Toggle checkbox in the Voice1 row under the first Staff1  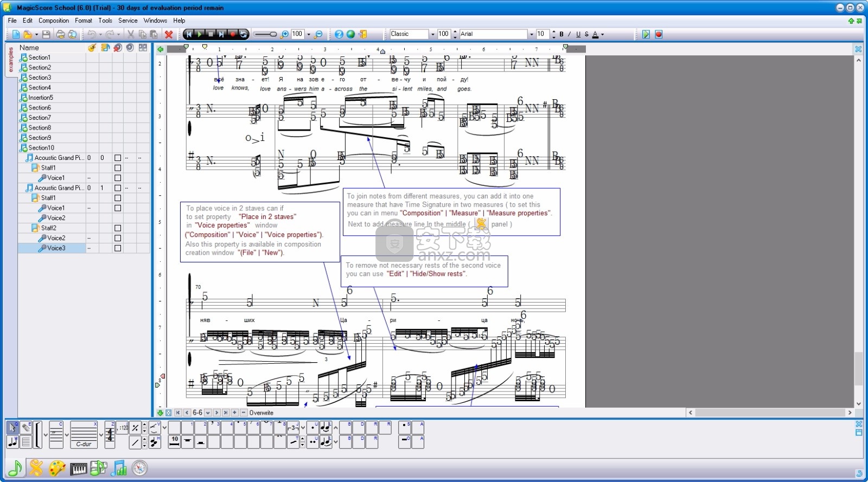point(118,178)
